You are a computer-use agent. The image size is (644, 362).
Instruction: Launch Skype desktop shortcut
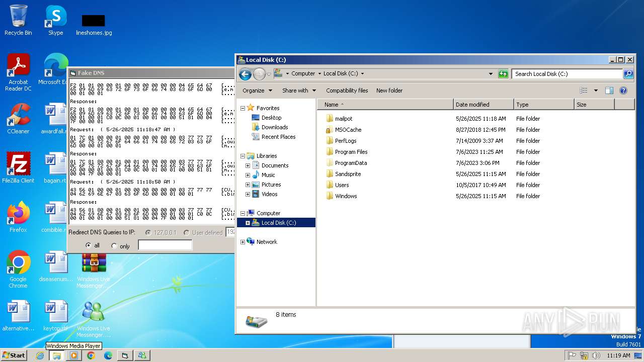click(x=55, y=20)
